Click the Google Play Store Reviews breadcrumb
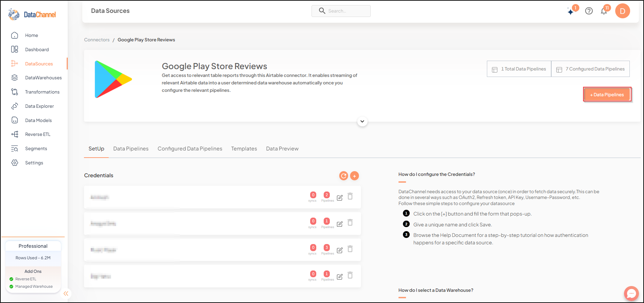The image size is (644, 303). (x=146, y=40)
